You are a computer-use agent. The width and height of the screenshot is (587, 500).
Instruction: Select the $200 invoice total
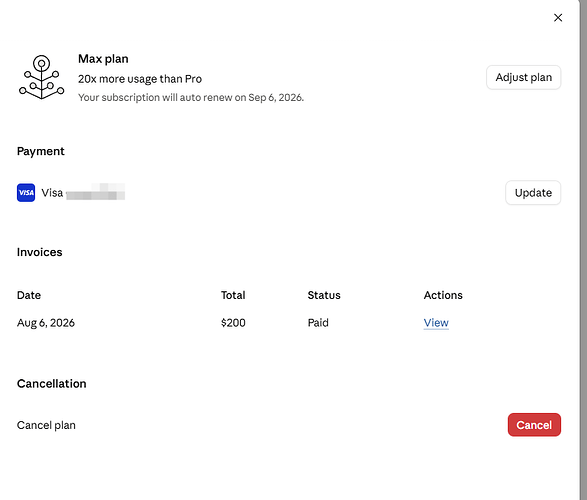[x=233, y=323]
